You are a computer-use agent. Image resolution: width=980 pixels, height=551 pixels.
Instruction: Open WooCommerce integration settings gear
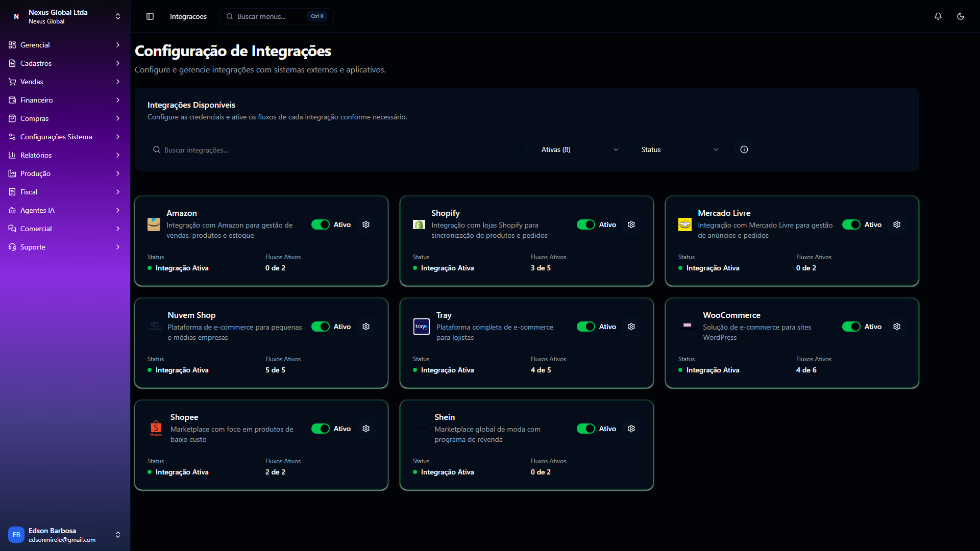(897, 327)
